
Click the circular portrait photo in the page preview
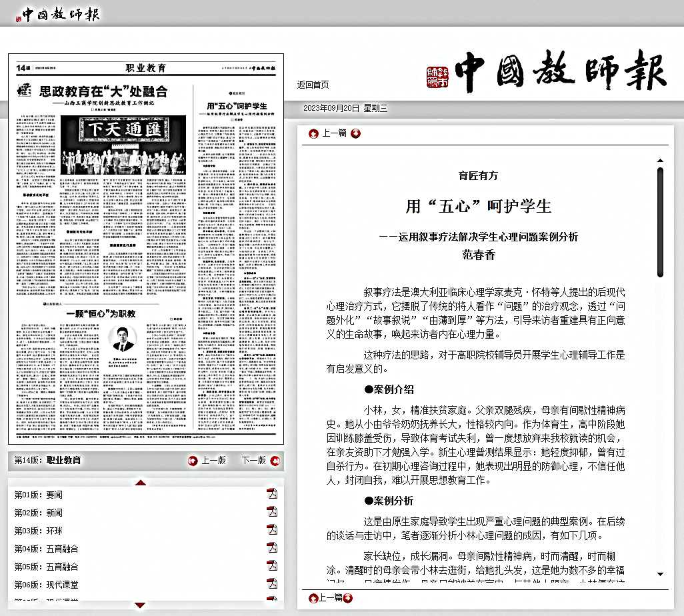tap(123, 339)
